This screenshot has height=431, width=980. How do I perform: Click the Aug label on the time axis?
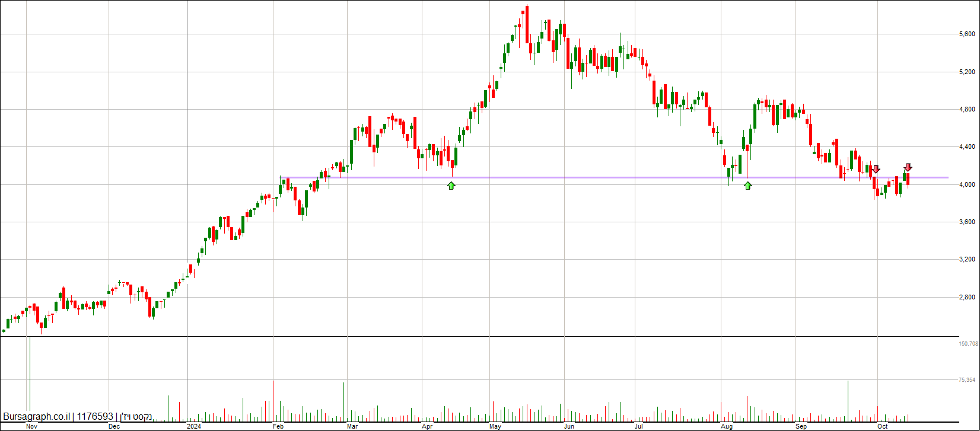click(727, 426)
